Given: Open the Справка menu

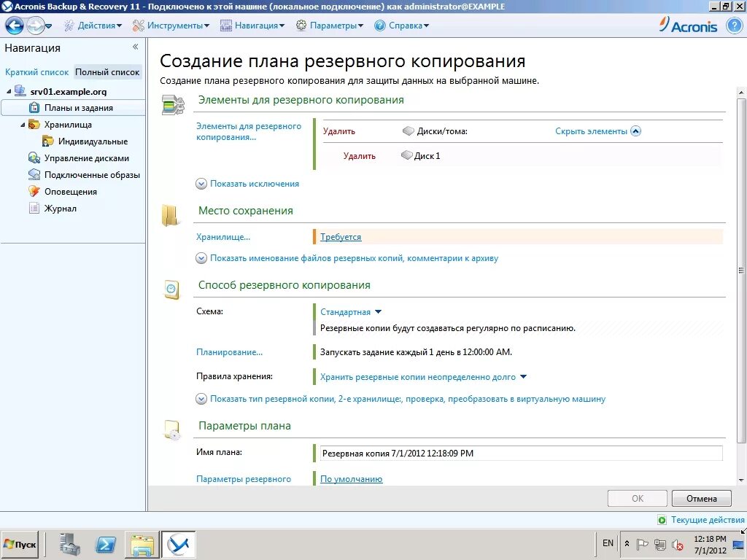Looking at the screenshot, I should tap(402, 26).
